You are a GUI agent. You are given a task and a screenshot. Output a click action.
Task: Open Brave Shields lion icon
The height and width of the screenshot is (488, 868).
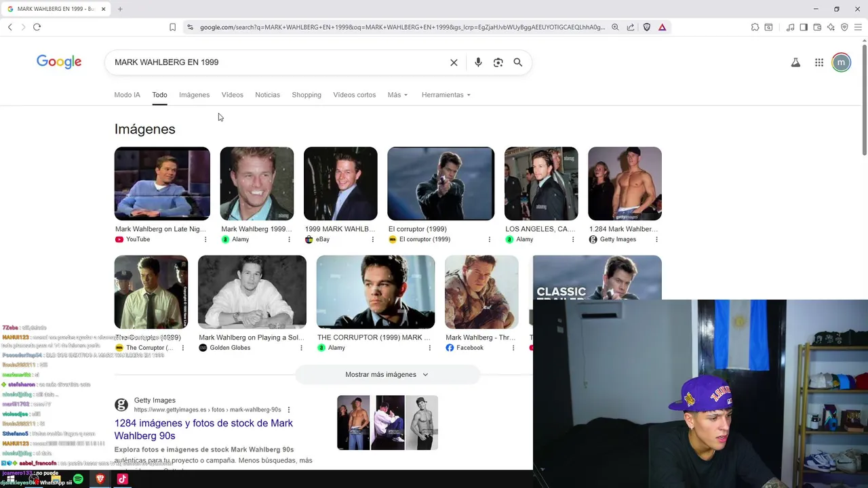(647, 27)
